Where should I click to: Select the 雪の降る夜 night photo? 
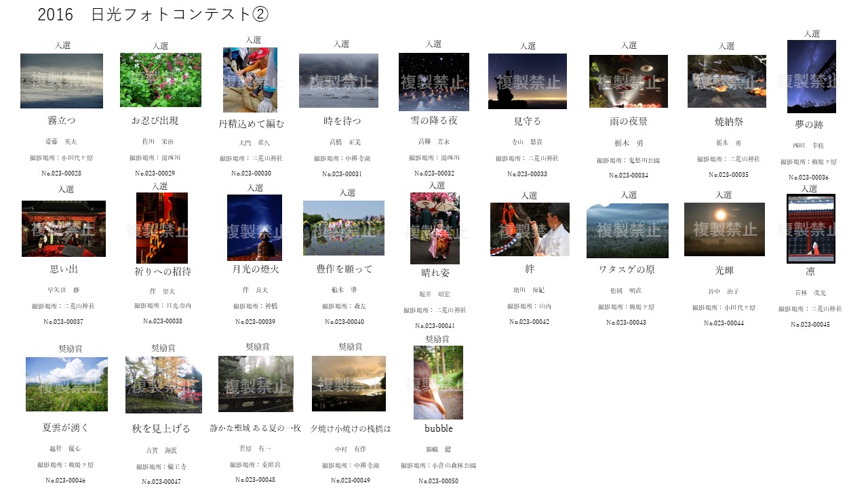(434, 81)
